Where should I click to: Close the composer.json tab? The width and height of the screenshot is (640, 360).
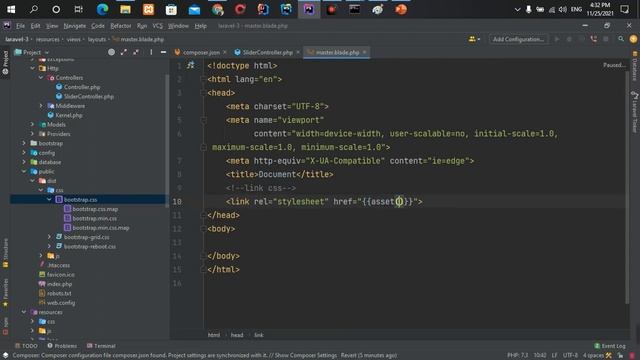pyautogui.click(x=224, y=52)
